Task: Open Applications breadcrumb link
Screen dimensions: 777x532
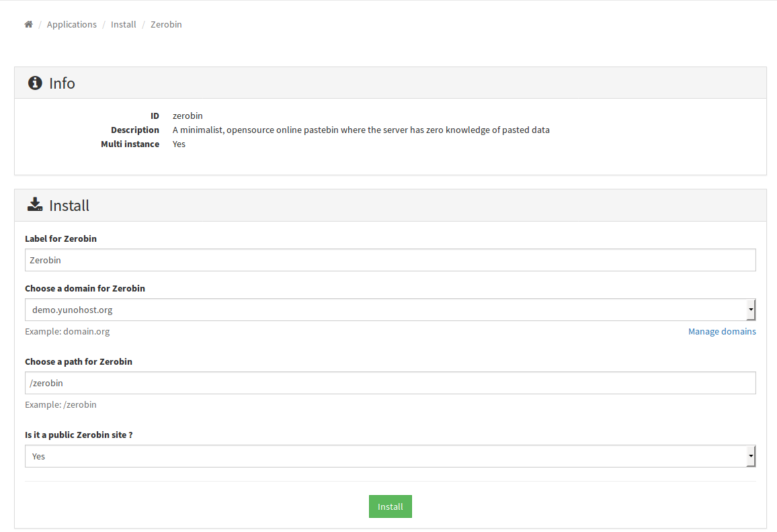Action: (x=72, y=24)
